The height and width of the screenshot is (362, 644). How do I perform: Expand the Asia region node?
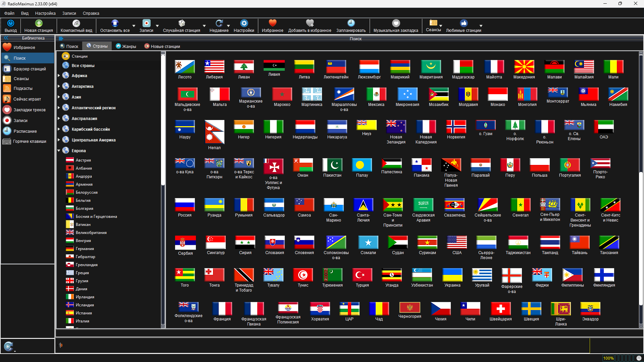click(x=59, y=97)
